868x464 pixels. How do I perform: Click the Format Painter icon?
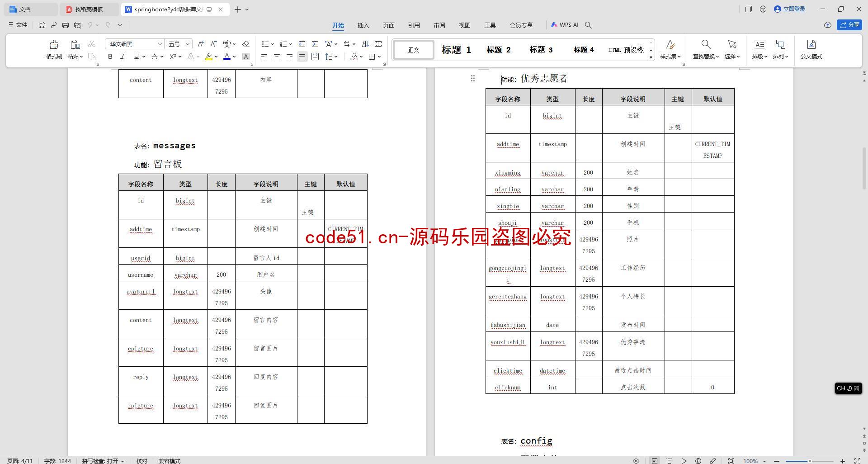(x=54, y=45)
